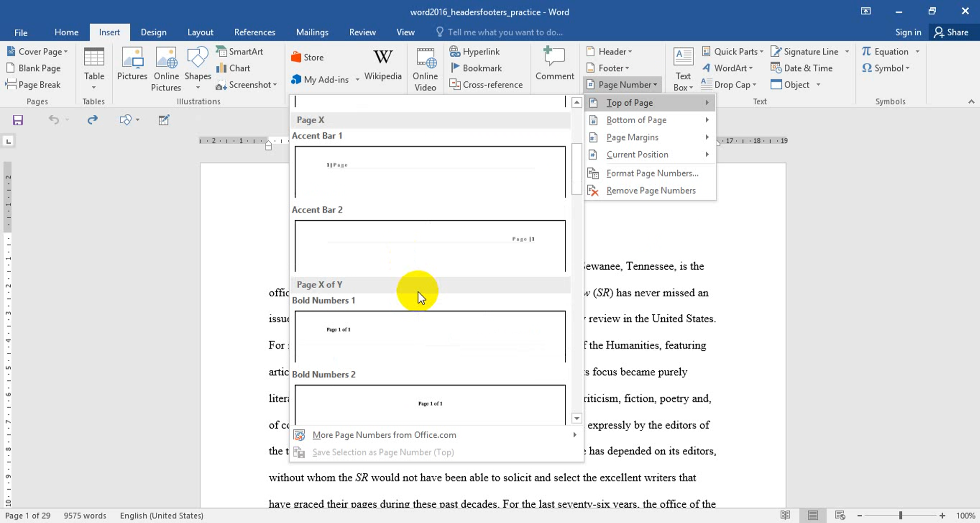Insert a Blank Page
Viewport: 980px width, 523px height.
pyautogui.click(x=33, y=68)
